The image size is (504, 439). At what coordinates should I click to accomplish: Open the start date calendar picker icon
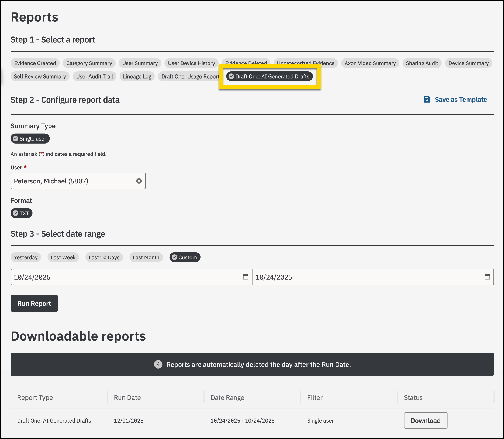click(246, 277)
